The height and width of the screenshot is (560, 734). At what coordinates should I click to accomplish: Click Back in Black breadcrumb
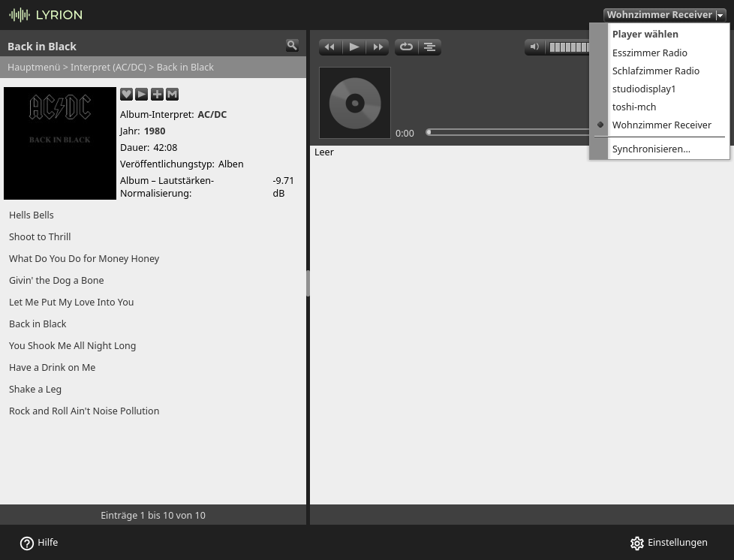coord(185,67)
